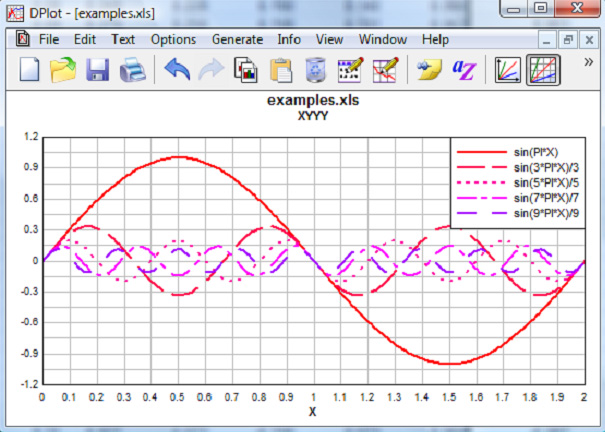This screenshot has width=605, height=432.
Task: Click the '0.5' X-axis tick label
Action: coord(177,397)
